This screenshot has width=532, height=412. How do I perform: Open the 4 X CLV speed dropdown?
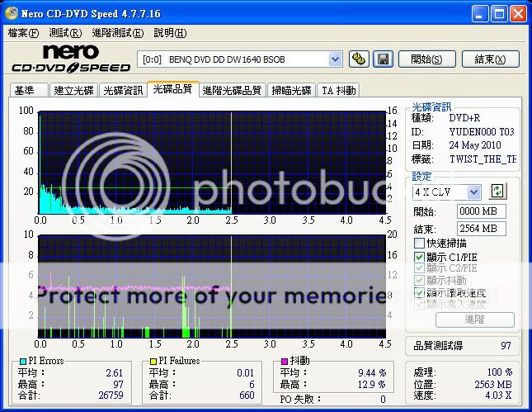[x=473, y=192]
